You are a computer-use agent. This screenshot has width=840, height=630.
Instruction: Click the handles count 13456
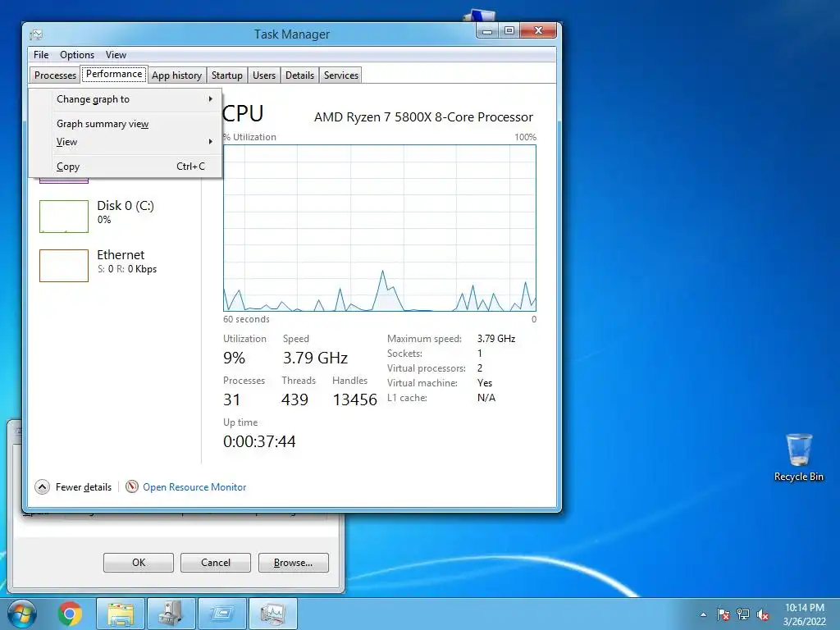[x=354, y=399]
